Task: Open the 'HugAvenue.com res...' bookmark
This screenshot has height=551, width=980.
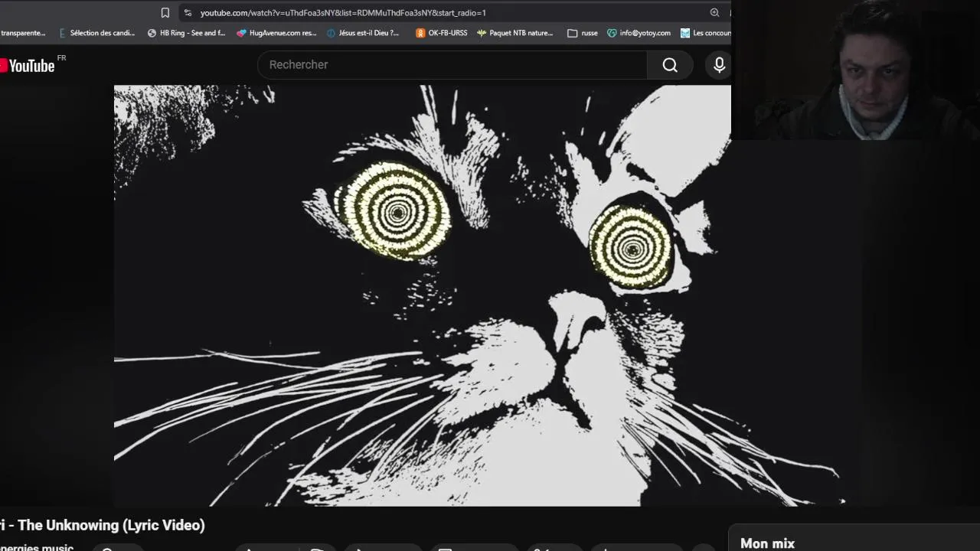Action: pyautogui.click(x=276, y=33)
